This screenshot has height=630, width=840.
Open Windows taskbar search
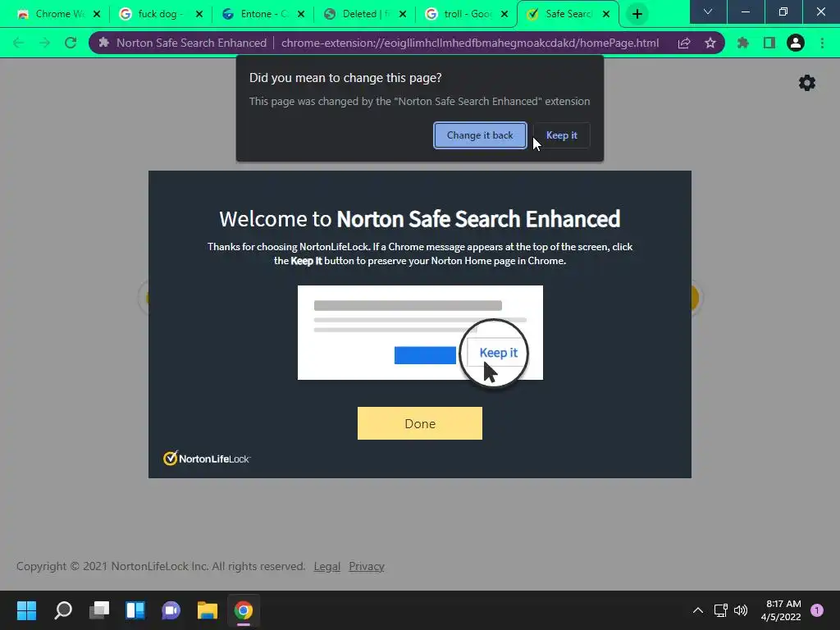coord(62,610)
